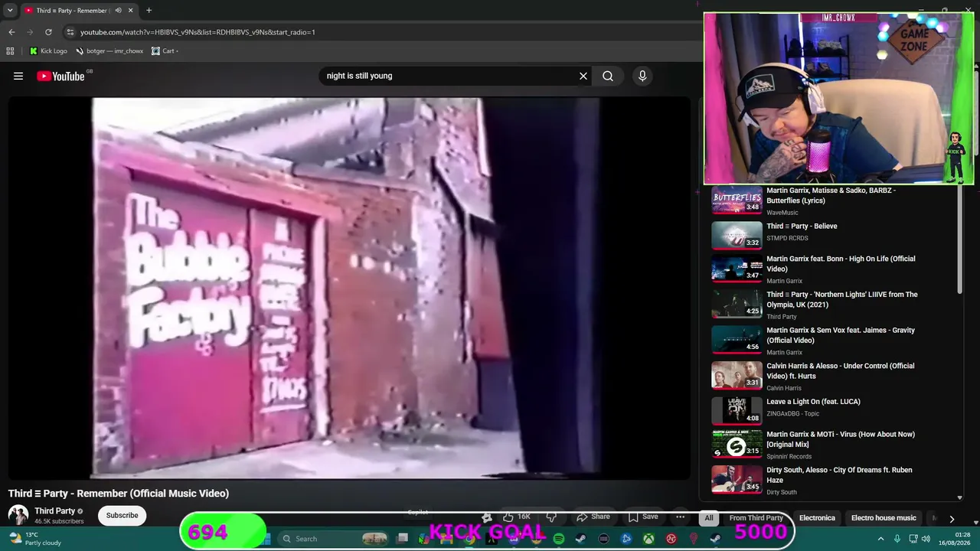This screenshot has width=980, height=551.
Task: Share this video
Action: tap(593, 517)
